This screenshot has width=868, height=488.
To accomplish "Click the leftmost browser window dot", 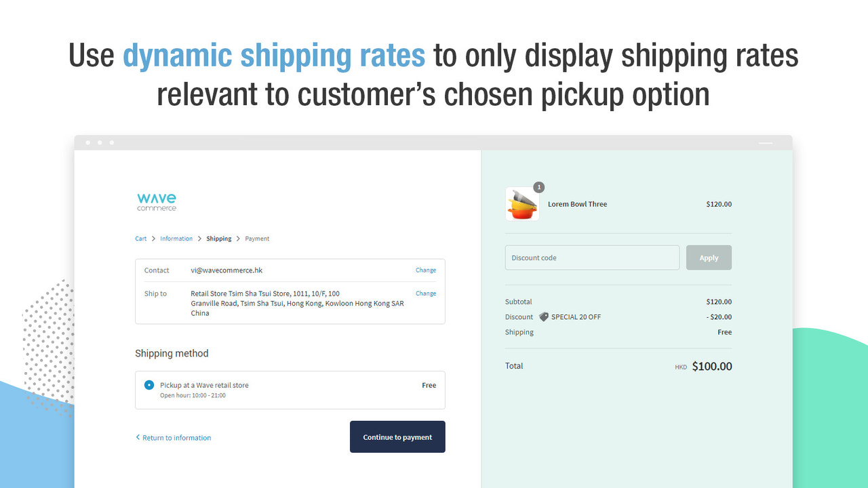I will pyautogui.click(x=87, y=142).
